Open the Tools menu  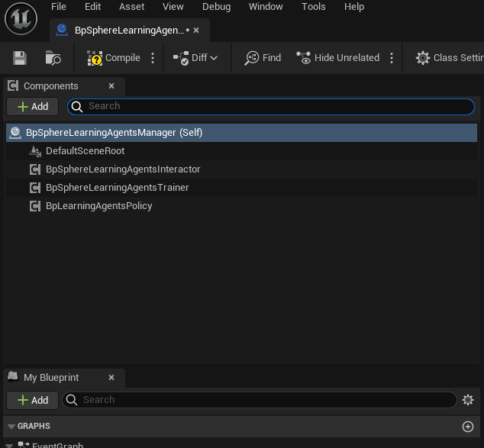[x=313, y=7]
